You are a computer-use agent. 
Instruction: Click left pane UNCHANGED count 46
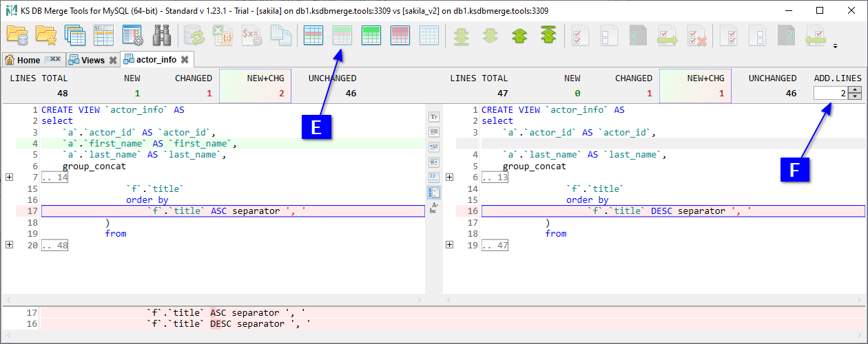tap(351, 93)
